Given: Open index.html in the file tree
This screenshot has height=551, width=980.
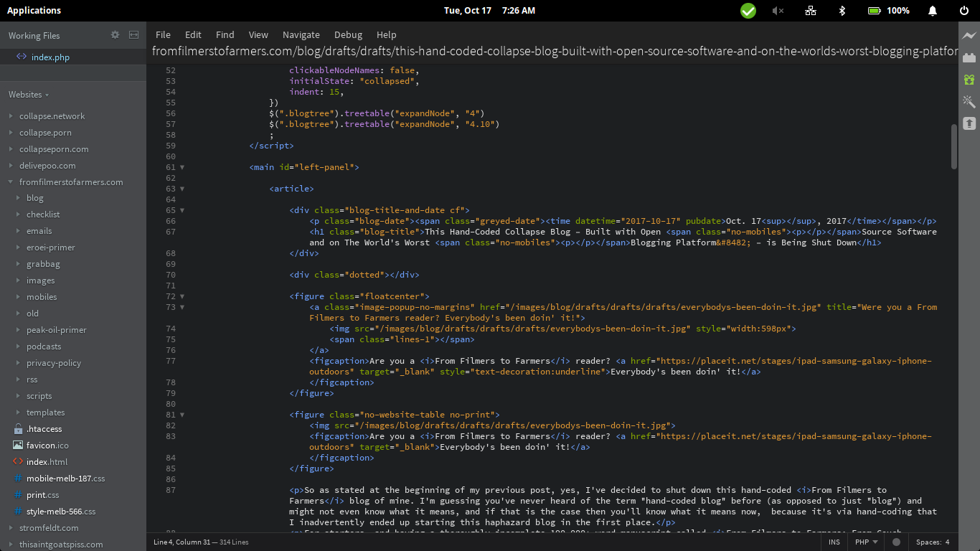Looking at the screenshot, I should coord(47,462).
